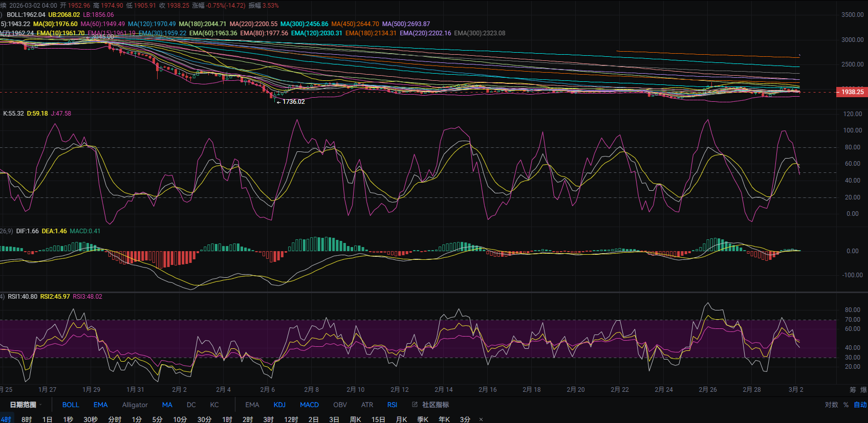The image size is (868, 423).
Task: Switch to the 1日 timeframe
Action: [47, 419]
